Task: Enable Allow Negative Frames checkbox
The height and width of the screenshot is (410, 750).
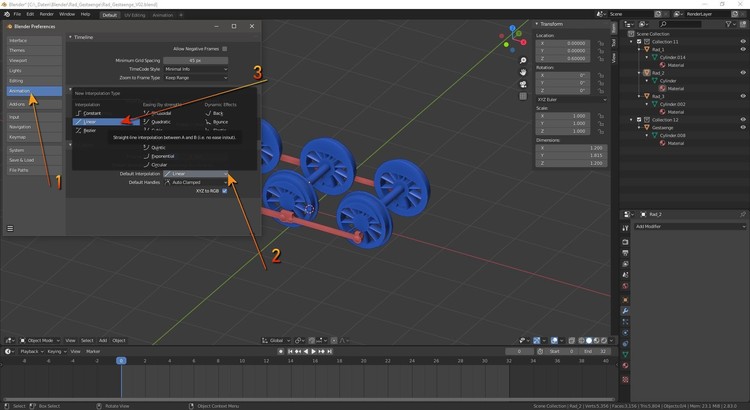Action: (225, 48)
